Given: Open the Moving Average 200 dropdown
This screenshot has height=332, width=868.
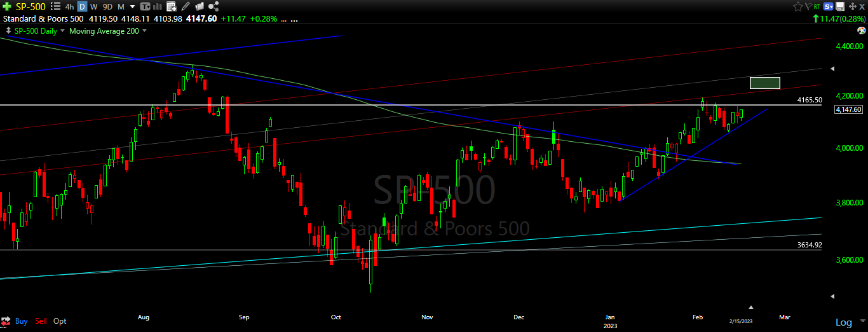Looking at the screenshot, I should tap(144, 31).
